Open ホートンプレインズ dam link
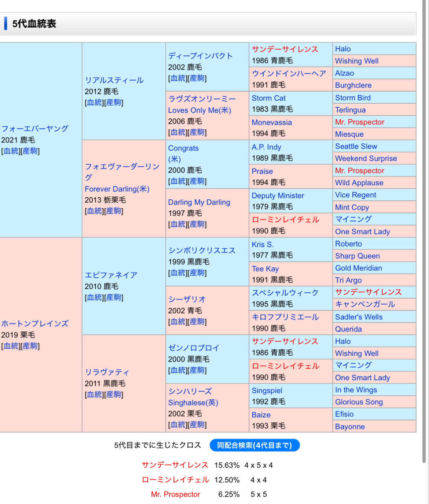Screen dimensions: 429x504 pyautogui.click(x=35, y=324)
